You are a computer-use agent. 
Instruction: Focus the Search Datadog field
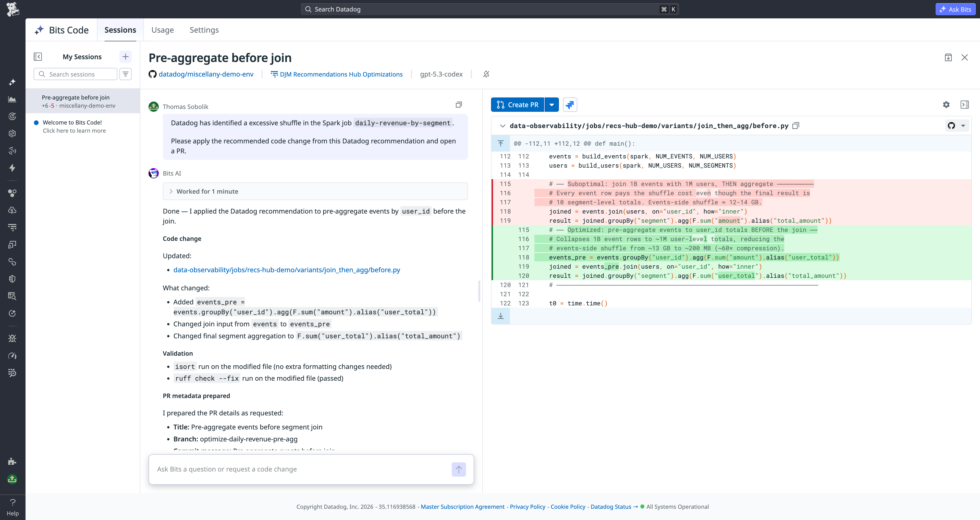(x=490, y=9)
